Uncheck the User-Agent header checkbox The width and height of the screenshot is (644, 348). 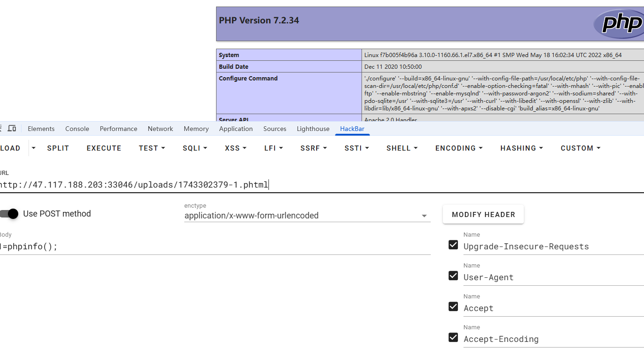pyautogui.click(x=453, y=275)
